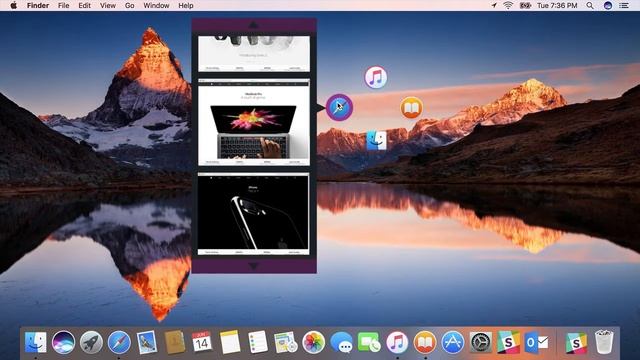Open the Trash in the Dock
The height and width of the screenshot is (360, 640).
pos(604,342)
